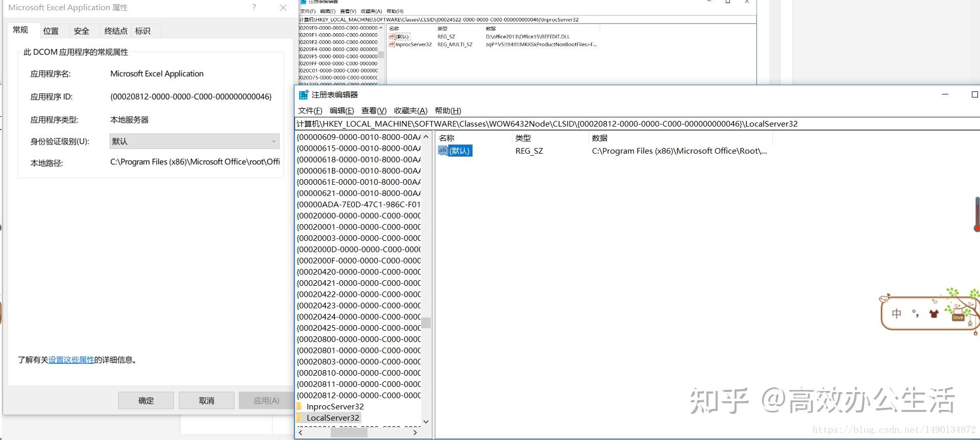Click the InprocServer32 folder icon in the tree
Viewport: 980px width, 440px height.
tap(300, 406)
